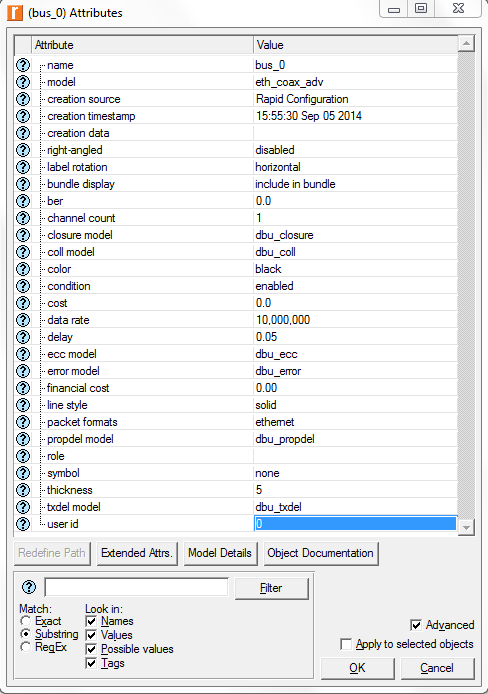Image resolution: width=488 pixels, height=694 pixels.
Task: Open the condition value enabled selector
Action: point(356,286)
